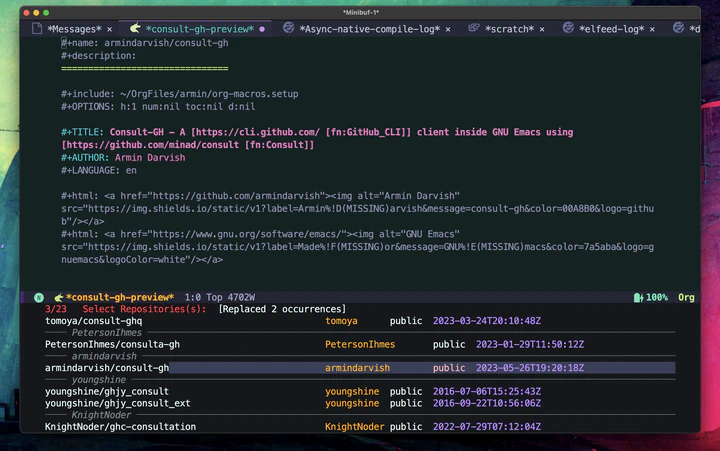Click the #+OPTIONS: h:1 num:nil line

158,107
